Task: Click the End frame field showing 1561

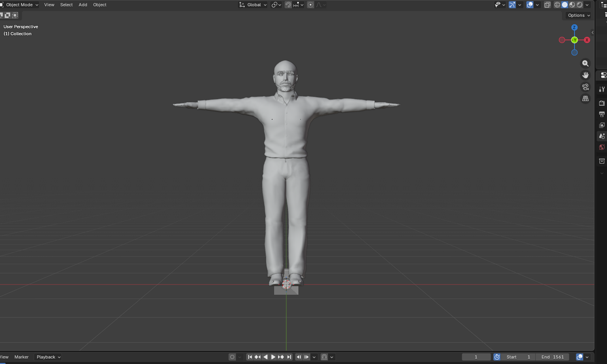Action: [x=552, y=357]
